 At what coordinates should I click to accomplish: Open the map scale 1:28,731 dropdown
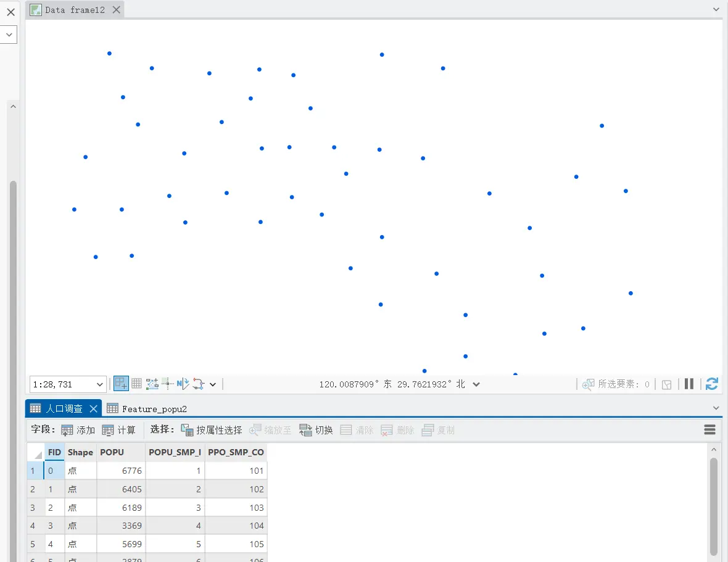[100, 384]
